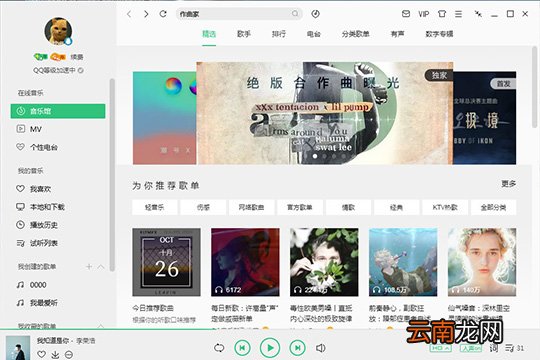Image resolution: width=540 pixels, height=360 pixels.
Task: Open 本地和下载 in sidebar
Action: tap(40, 207)
